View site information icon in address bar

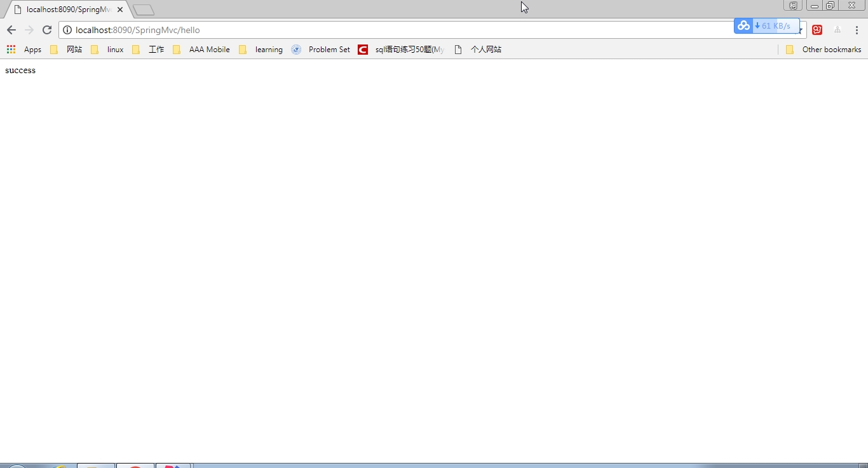coord(67,30)
